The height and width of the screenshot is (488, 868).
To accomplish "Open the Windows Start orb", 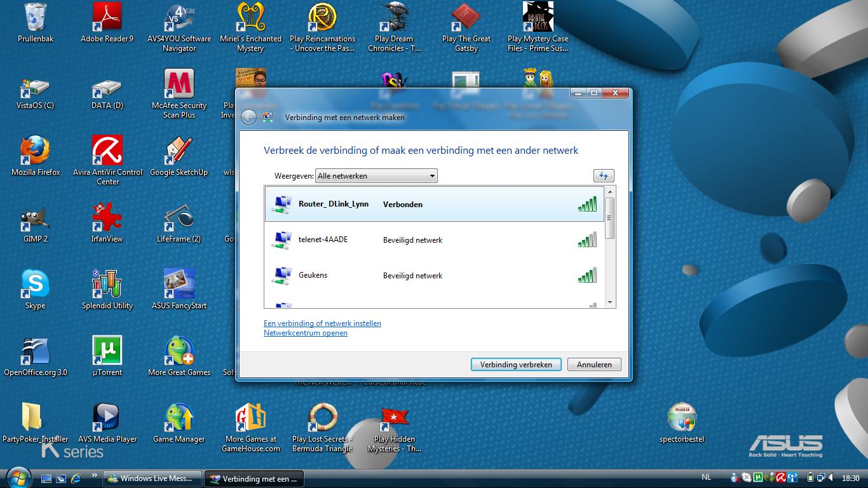I will 18,478.
